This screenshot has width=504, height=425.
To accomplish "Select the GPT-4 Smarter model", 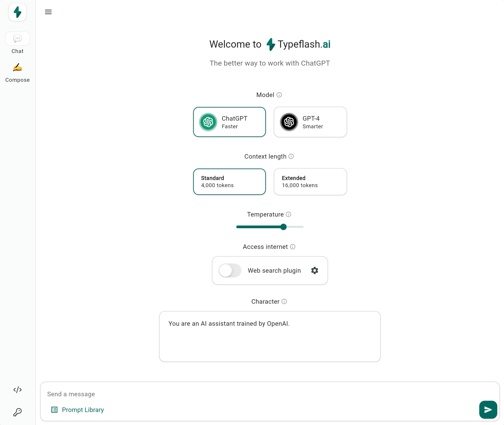I will [310, 122].
